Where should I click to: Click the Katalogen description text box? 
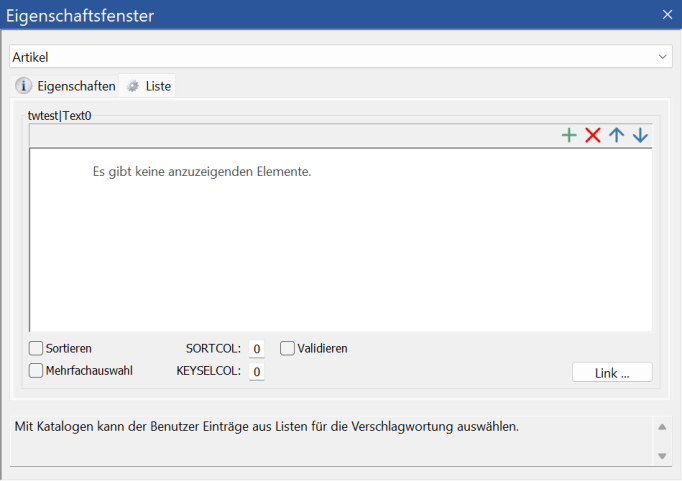click(330, 440)
